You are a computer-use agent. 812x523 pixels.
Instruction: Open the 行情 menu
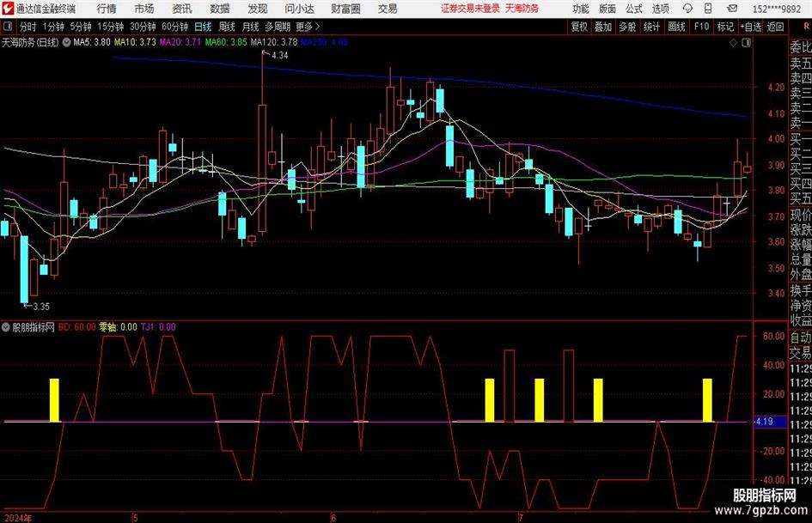pyautogui.click(x=107, y=9)
